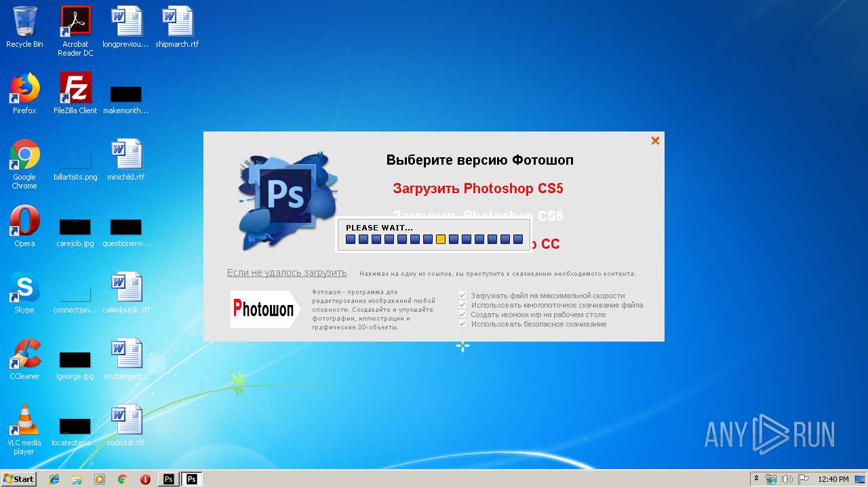This screenshot has height=488, width=868.
Task: Select the longpreviou... Word document icon
Action: [125, 27]
